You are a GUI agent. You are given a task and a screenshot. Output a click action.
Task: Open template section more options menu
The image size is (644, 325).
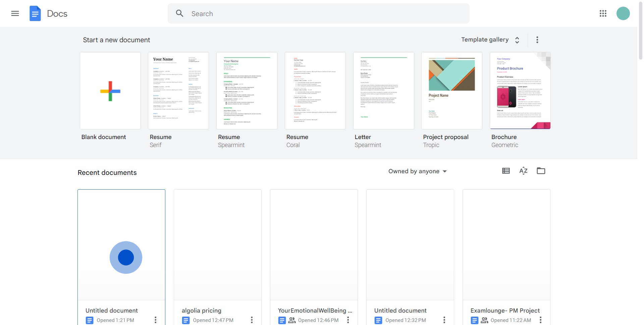pyautogui.click(x=537, y=40)
